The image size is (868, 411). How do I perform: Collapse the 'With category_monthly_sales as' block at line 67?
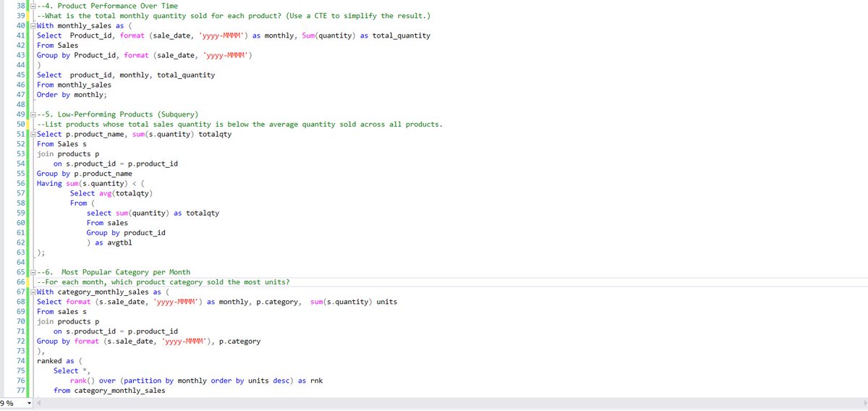coord(33,292)
